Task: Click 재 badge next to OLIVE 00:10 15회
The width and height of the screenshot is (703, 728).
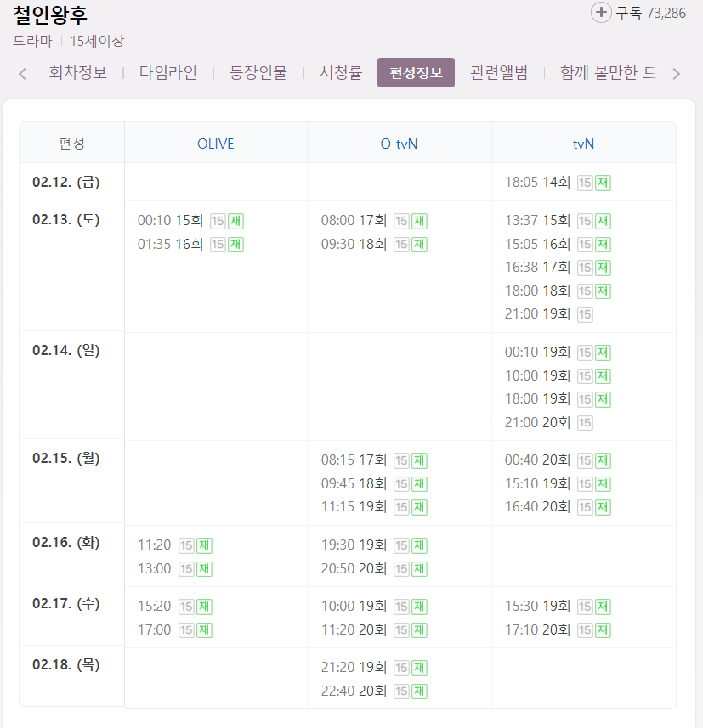Action: 235,221
